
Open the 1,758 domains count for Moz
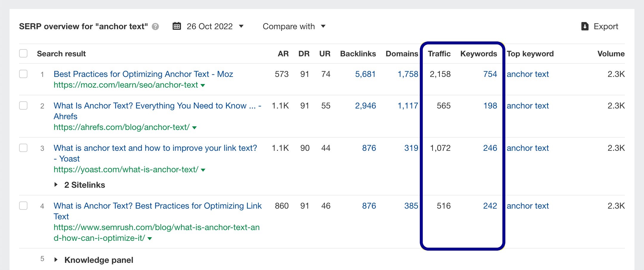tap(408, 74)
